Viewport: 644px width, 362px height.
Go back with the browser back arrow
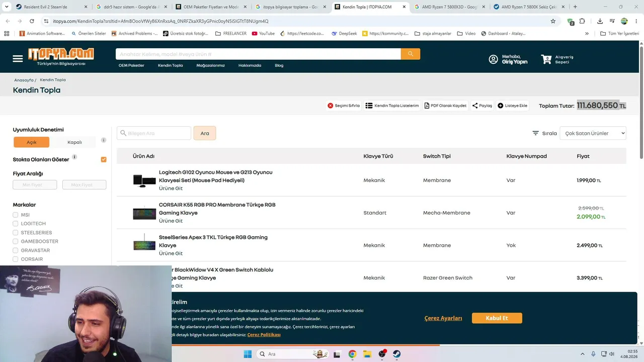tap(8, 21)
